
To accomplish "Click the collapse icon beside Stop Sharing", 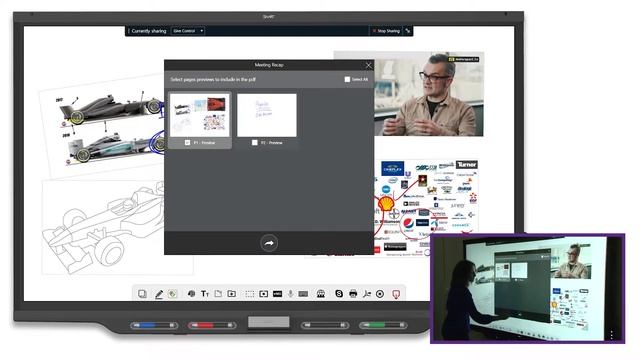I will pos(408,31).
